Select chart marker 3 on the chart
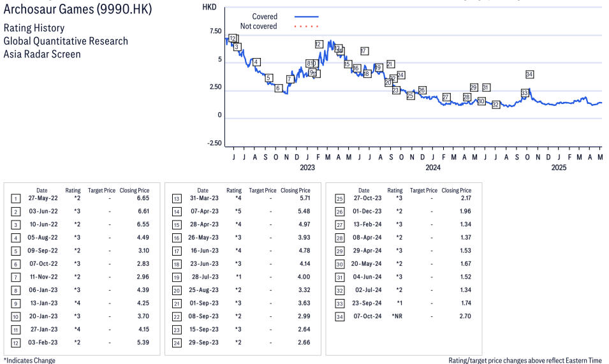The width and height of the screenshot is (609, 364). pyautogui.click(x=237, y=47)
